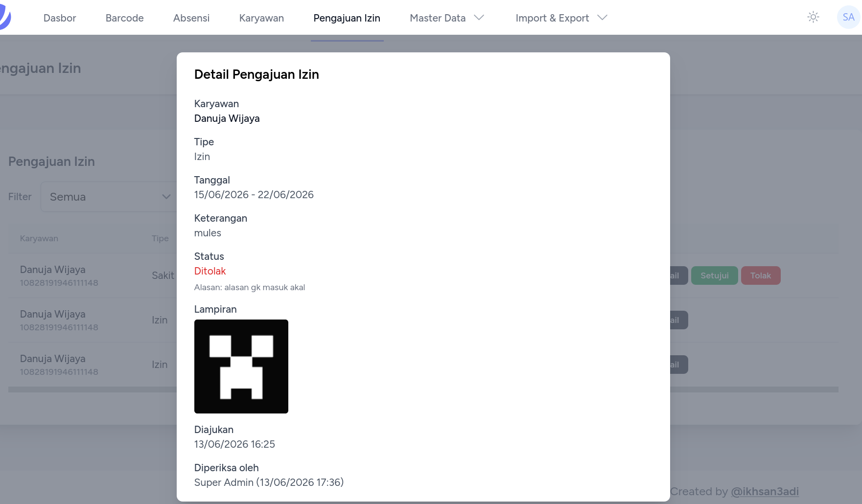Image resolution: width=862 pixels, height=504 pixels.
Task: Click the reviewer text Super Admin (13/06/2026 17:36)
Action: [269, 482]
